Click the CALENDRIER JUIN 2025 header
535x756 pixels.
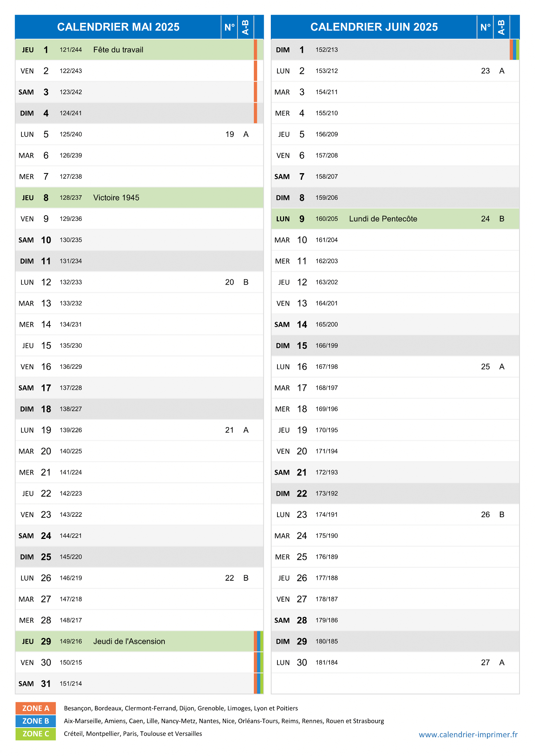click(374, 27)
